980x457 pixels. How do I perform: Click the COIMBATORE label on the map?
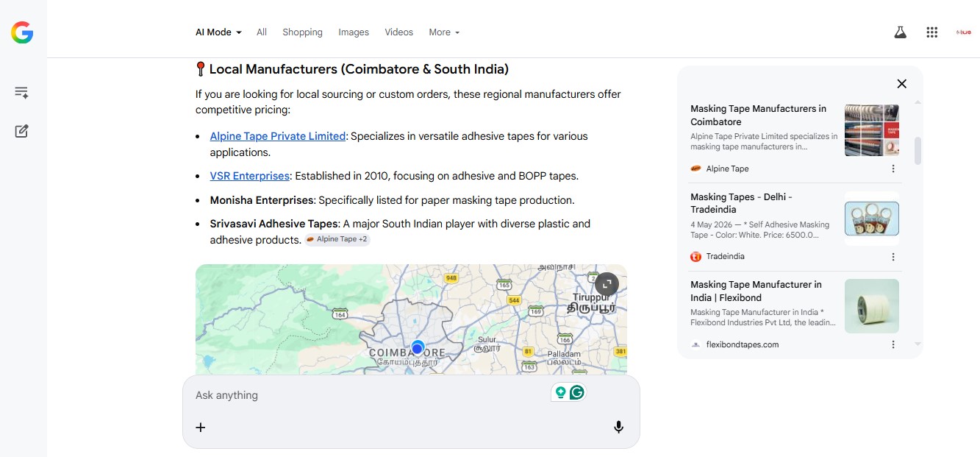[x=407, y=353]
